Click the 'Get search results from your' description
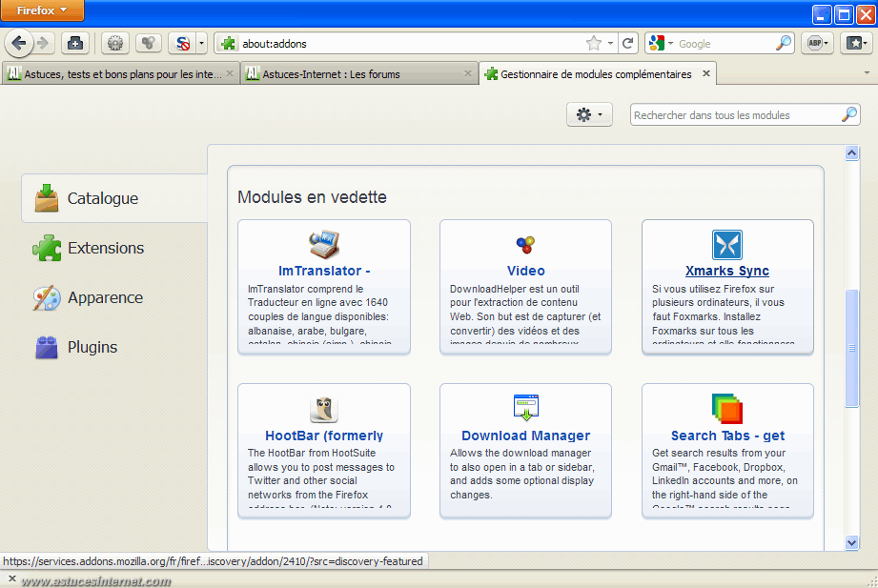The height and width of the screenshot is (588, 878). click(x=725, y=477)
